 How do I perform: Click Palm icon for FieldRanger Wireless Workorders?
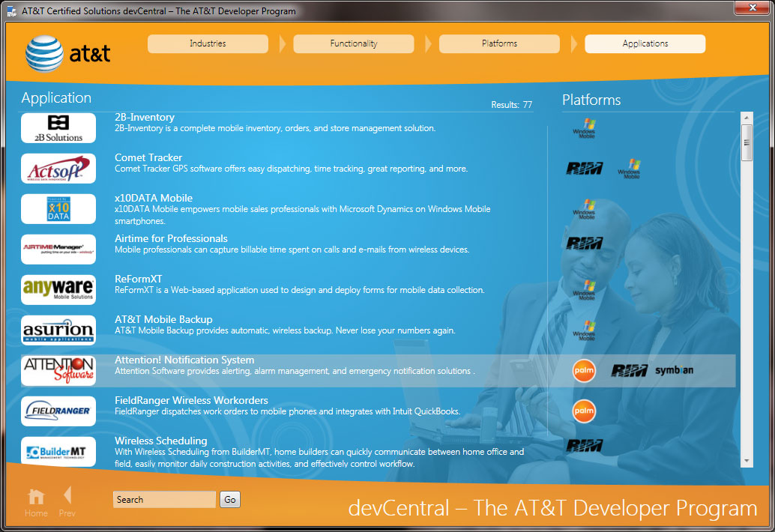[584, 411]
